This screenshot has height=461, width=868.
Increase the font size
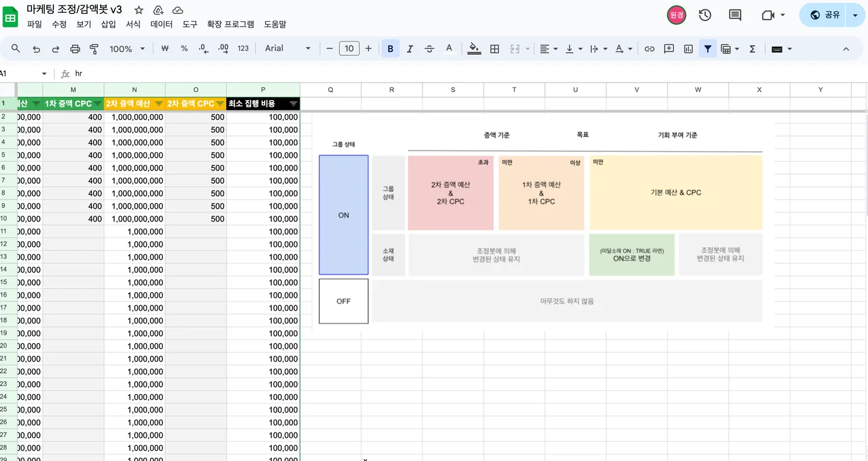tap(368, 49)
